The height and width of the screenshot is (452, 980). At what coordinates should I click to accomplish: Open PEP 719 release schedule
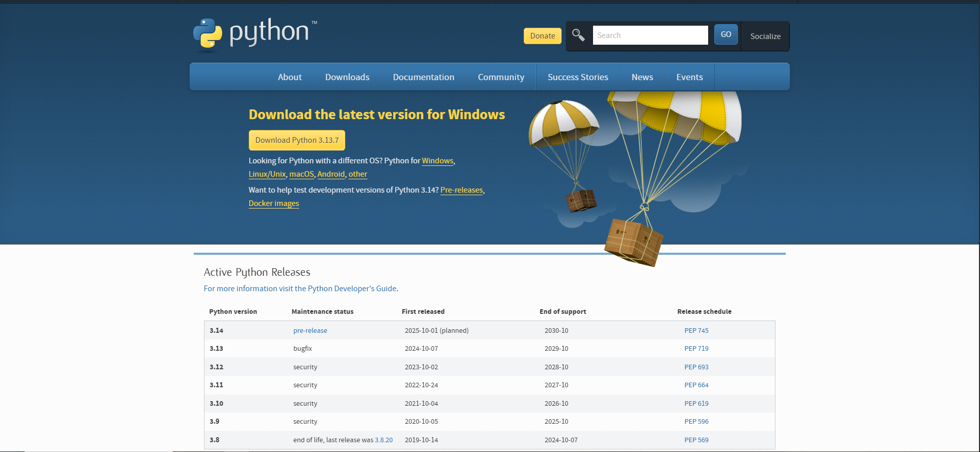tap(696, 349)
